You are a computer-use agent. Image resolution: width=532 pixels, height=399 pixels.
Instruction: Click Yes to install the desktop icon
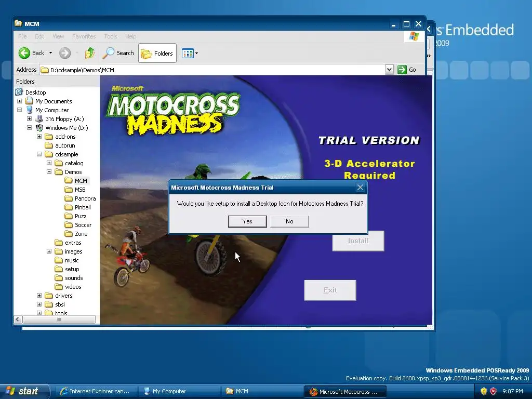click(247, 221)
